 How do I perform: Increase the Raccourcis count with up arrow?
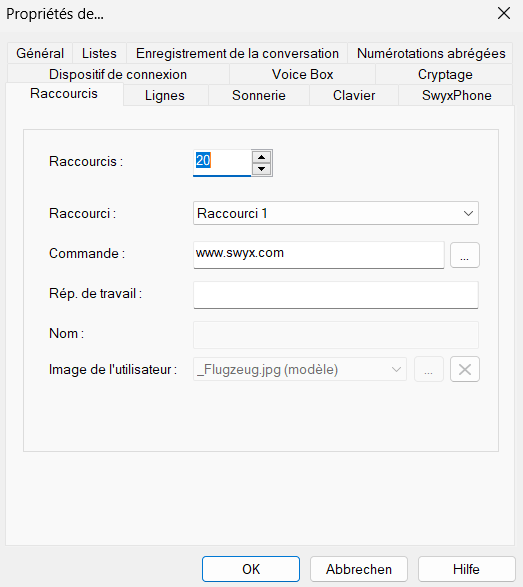261,157
